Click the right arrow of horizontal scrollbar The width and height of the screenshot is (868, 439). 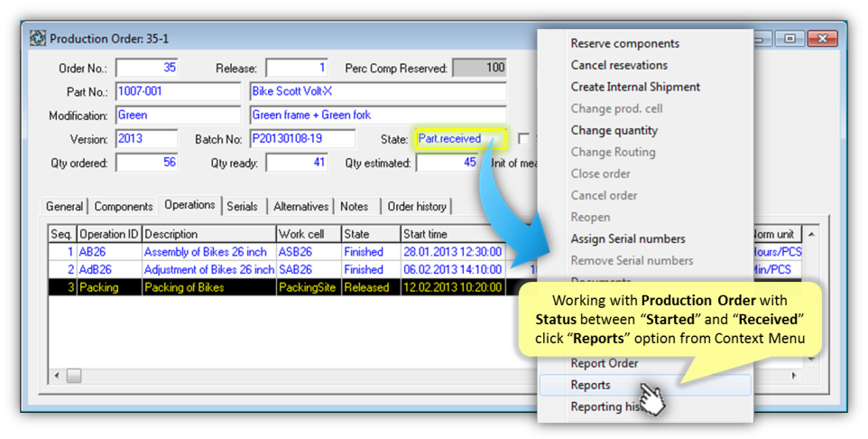(x=794, y=375)
